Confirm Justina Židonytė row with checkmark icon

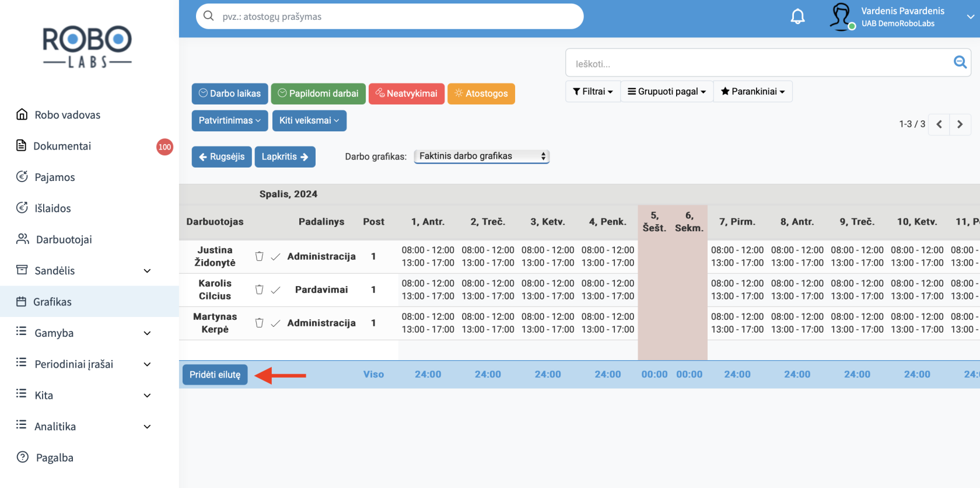(275, 257)
